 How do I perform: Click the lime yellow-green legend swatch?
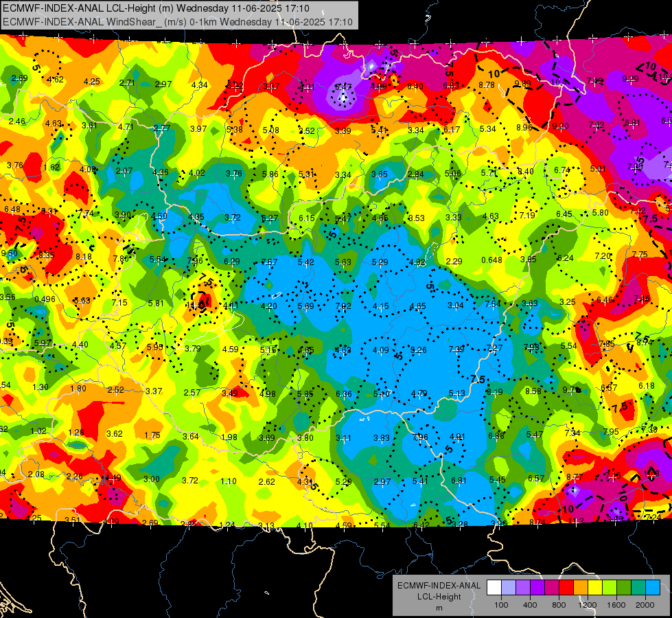[610, 588]
